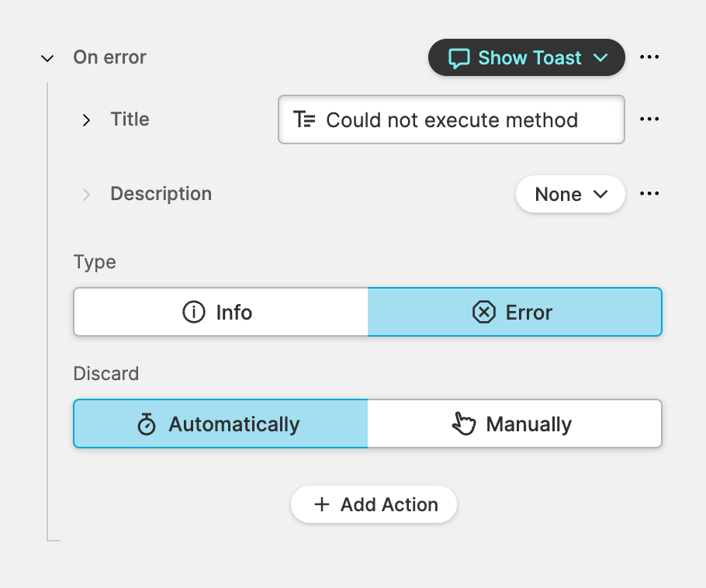Click the Title property label
706x588 pixels.
pos(130,119)
